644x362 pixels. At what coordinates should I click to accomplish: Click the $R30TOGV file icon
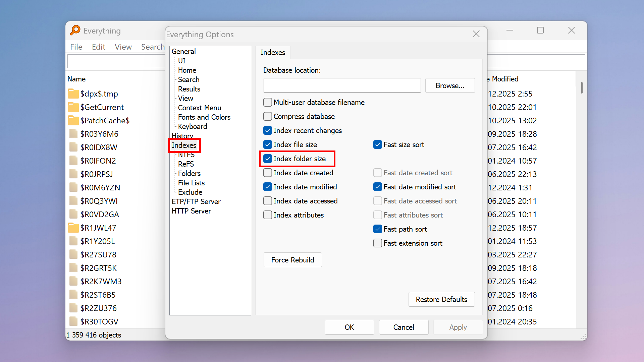click(73, 321)
